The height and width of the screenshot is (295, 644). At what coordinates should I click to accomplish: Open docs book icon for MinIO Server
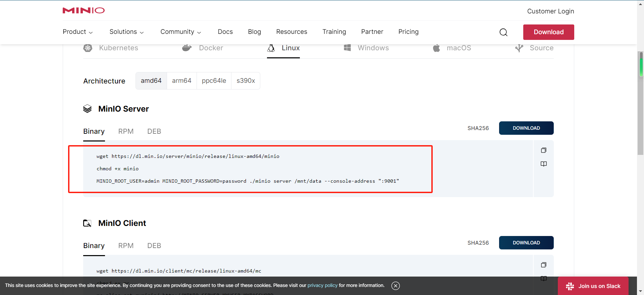[544, 164]
